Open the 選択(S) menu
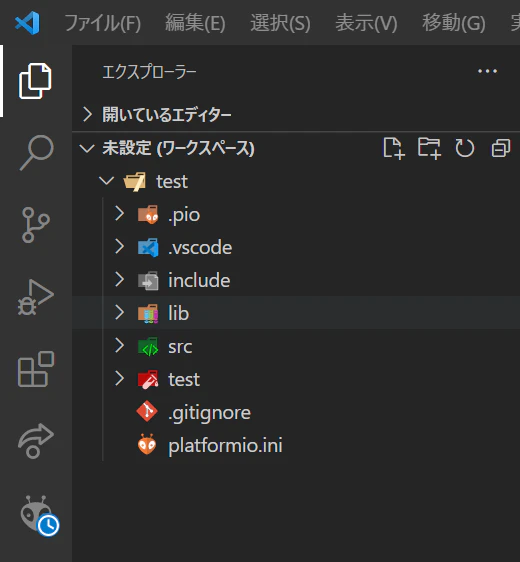The height and width of the screenshot is (562, 520). point(280,23)
